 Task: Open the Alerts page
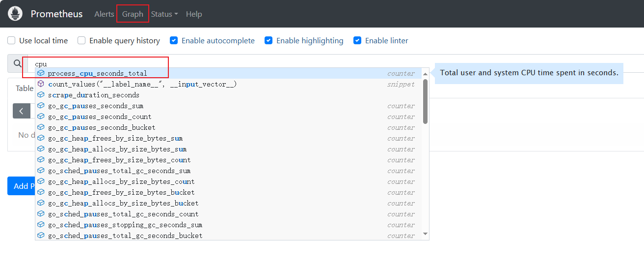click(104, 14)
